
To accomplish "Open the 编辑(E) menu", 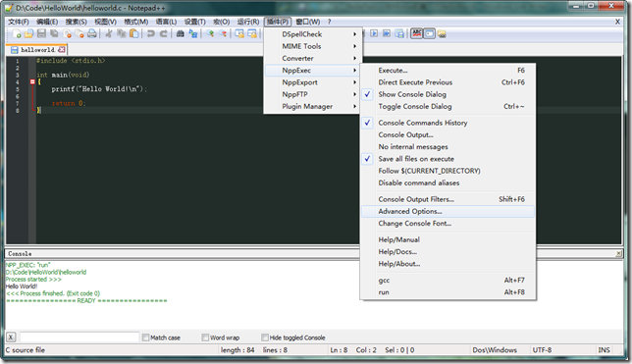I will pos(47,22).
